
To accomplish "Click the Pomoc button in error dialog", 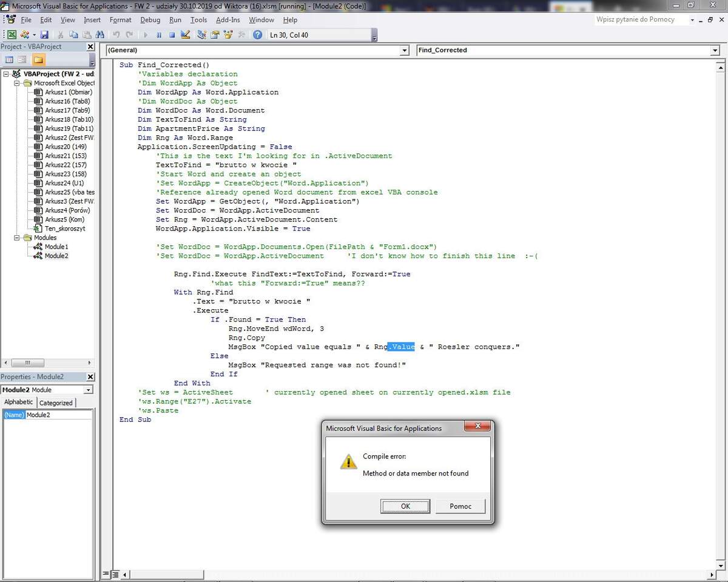I will (460, 506).
